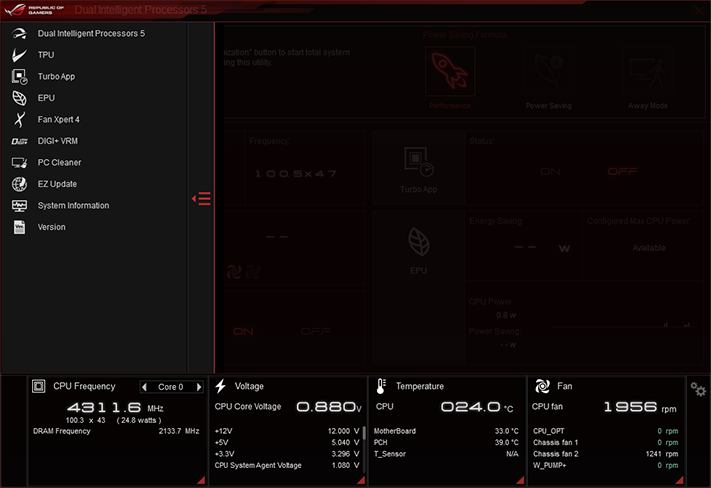711x488 pixels.
Task: Open Fan Xpert 4 sidebar icon
Action: pos(19,120)
